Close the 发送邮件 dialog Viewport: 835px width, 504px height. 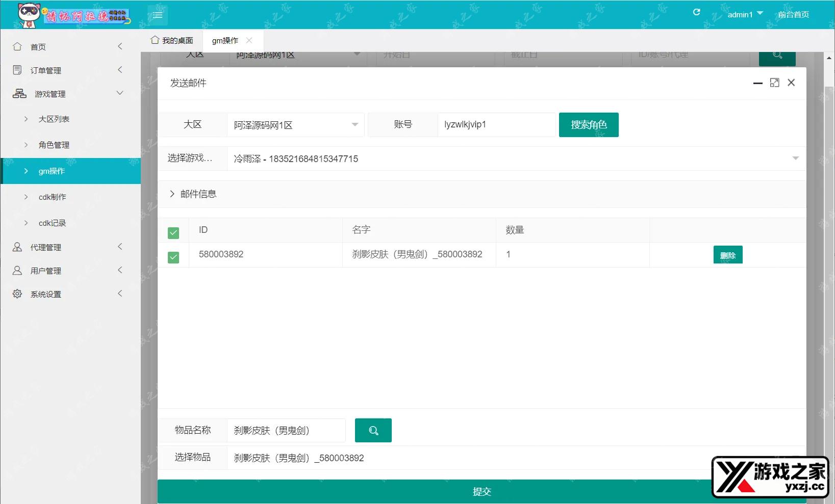coord(791,83)
